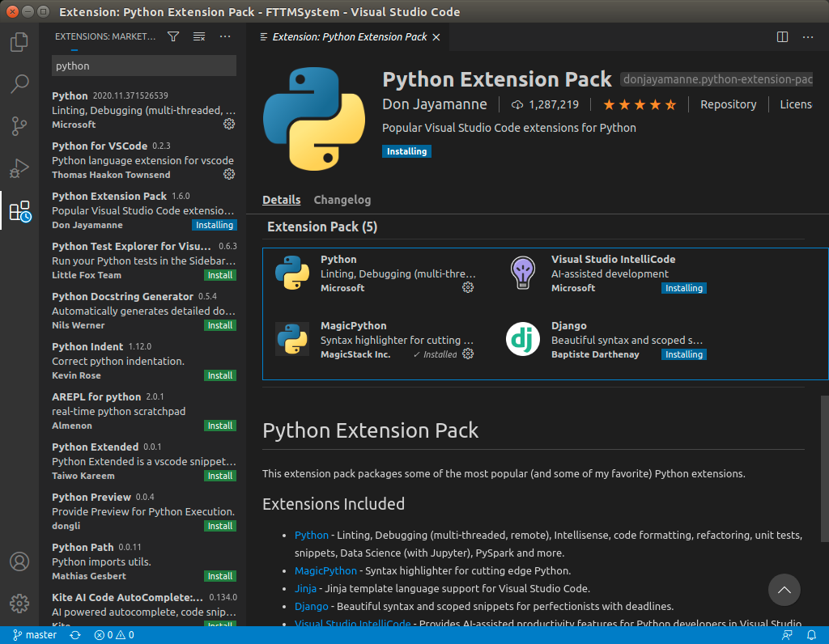
Task: Click the extension star rating
Action: [640, 104]
